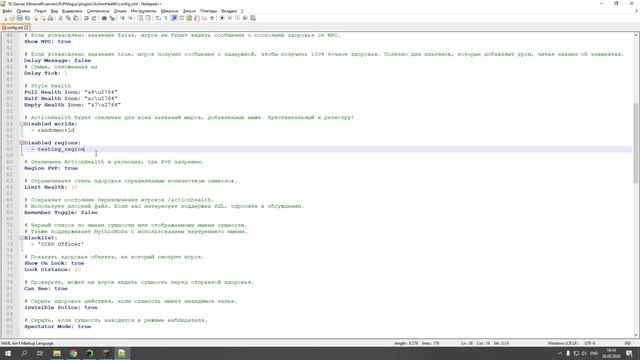The width and height of the screenshot is (640, 360).
Task: Open the Folder as Workspace icon
Action: coord(204,18)
